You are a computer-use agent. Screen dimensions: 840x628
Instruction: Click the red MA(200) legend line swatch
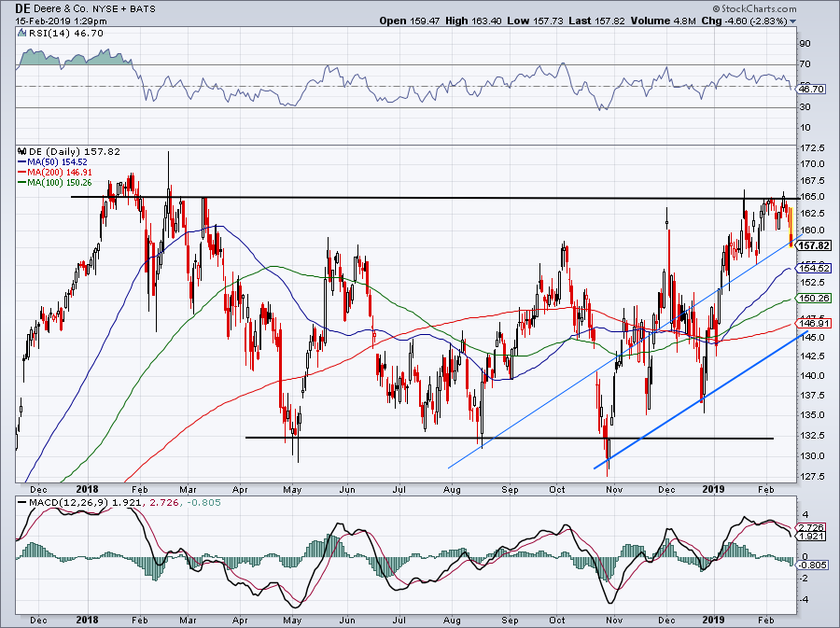pyautogui.click(x=22, y=173)
